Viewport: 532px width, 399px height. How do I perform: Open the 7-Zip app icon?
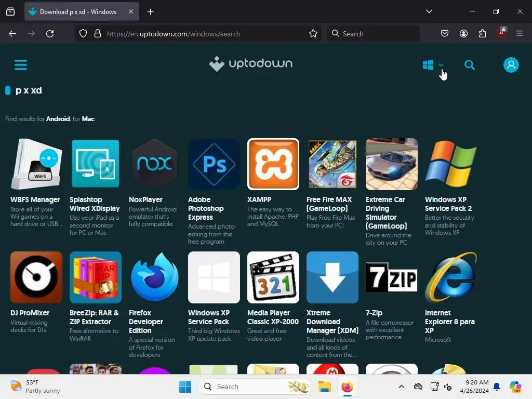coord(392,277)
